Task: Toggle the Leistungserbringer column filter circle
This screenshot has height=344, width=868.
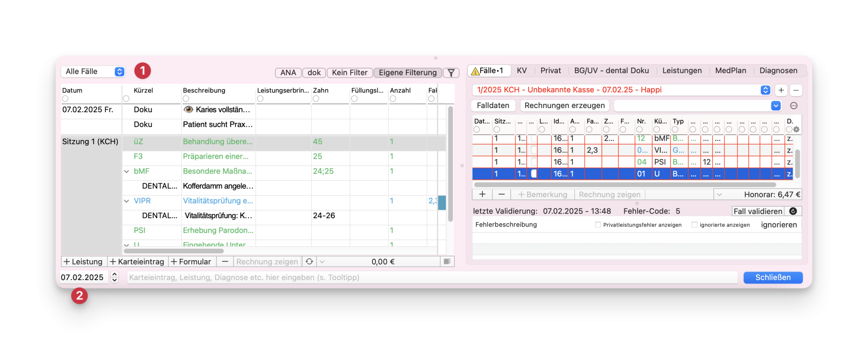Action: [x=260, y=99]
